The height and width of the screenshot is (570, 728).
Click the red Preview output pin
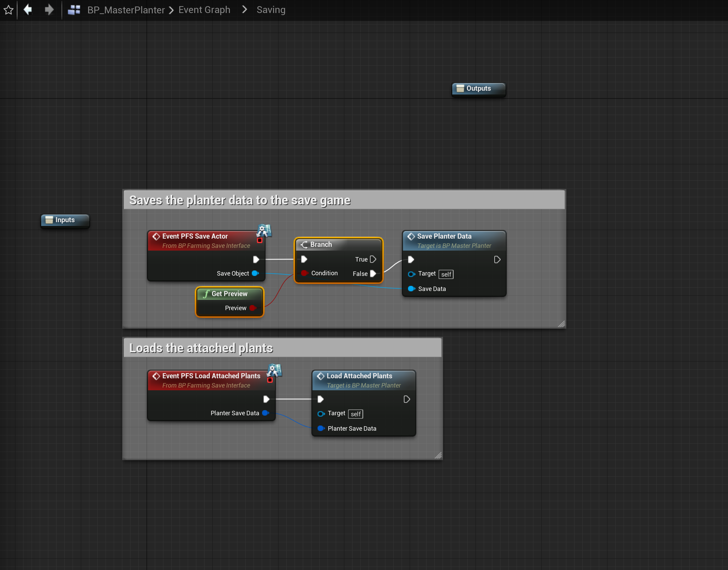tap(252, 308)
